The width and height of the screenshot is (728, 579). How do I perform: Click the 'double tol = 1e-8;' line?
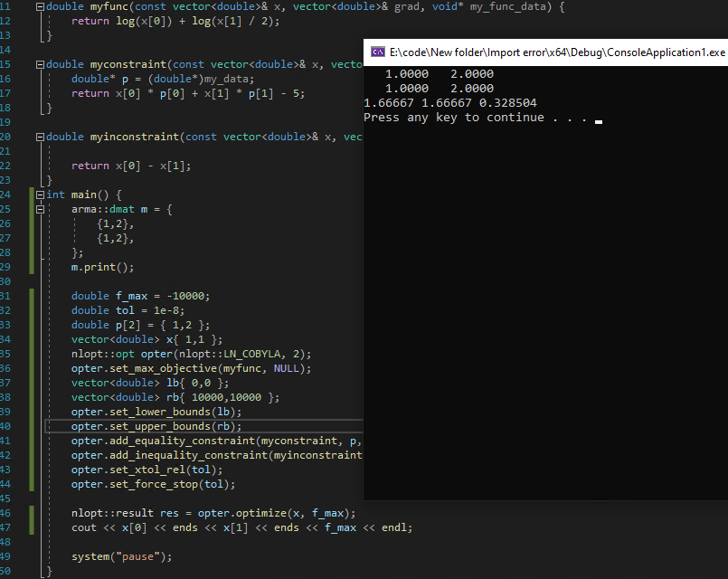pyautogui.click(x=128, y=310)
